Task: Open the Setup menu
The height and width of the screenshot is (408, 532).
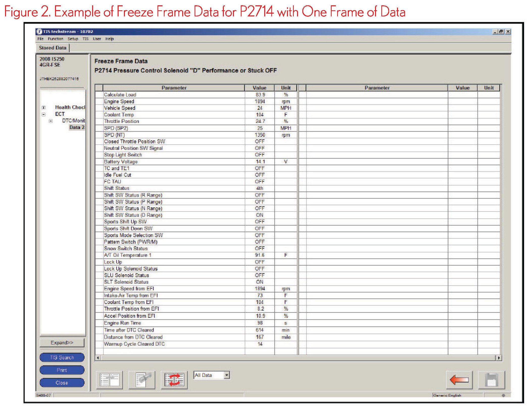Action: point(73,39)
